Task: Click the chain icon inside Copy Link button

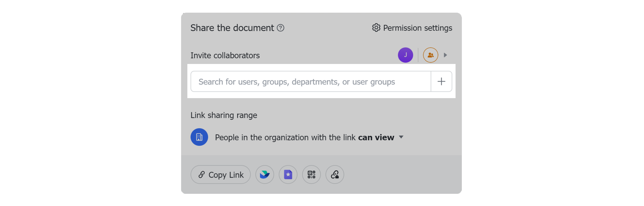Action: click(202, 175)
